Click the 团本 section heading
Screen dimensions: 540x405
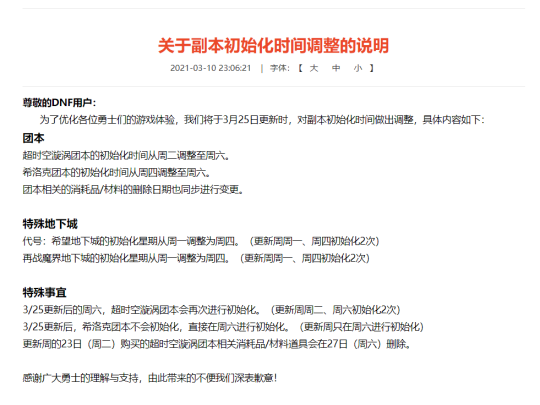pyautogui.click(x=33, y=138)
